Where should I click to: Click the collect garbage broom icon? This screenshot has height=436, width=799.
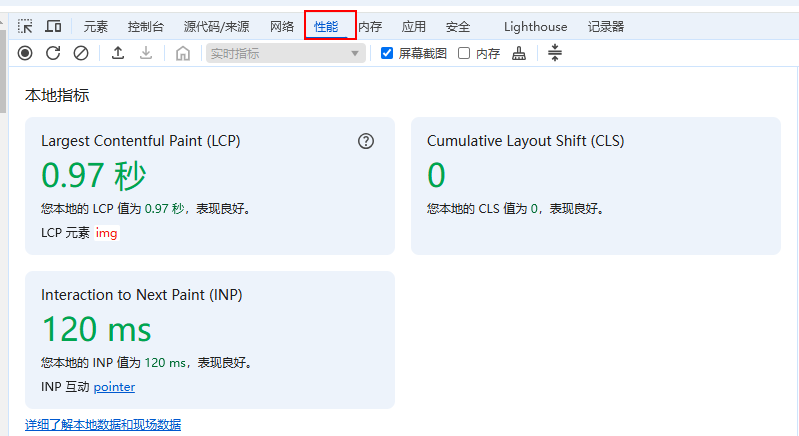518,53
